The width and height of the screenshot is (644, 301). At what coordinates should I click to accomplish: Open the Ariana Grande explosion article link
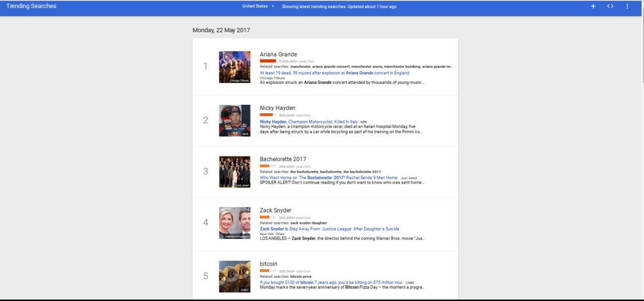334,73
